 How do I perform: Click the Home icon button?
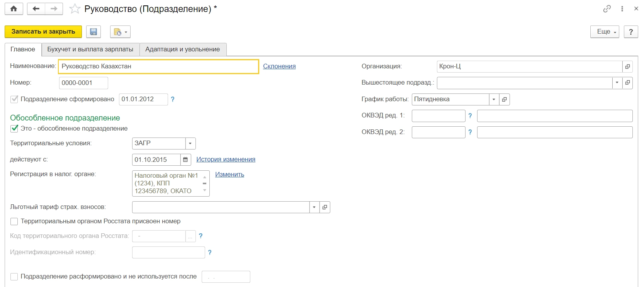[14, 9]
